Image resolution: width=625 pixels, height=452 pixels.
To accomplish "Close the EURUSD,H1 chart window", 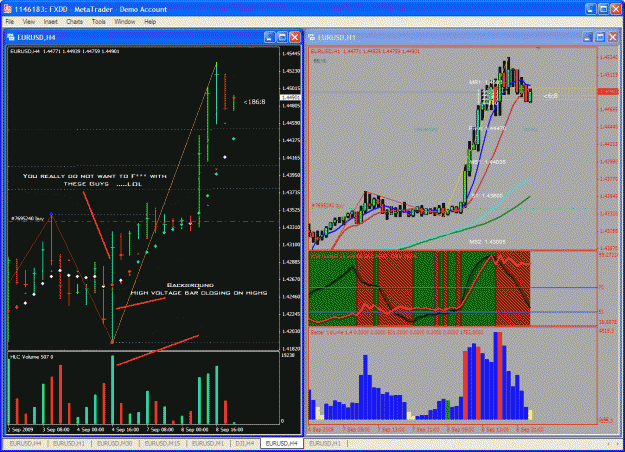I will tap(613, 37).
